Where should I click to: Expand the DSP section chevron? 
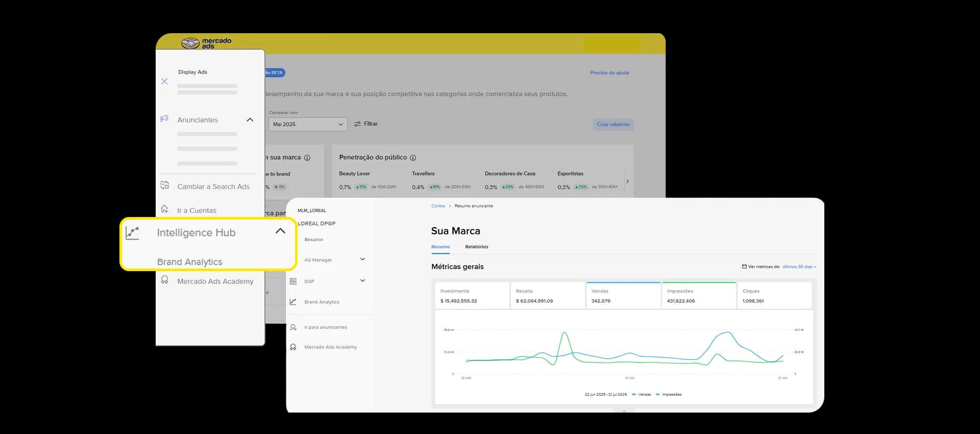tap(362, 281)
